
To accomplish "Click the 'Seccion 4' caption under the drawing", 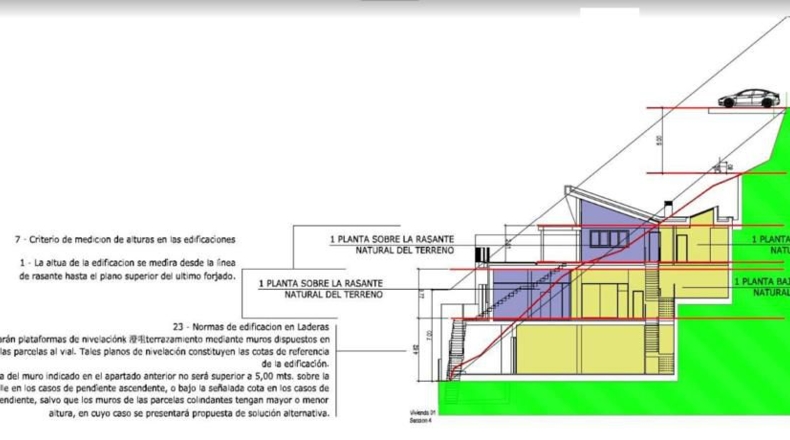I will coord(421,420).
